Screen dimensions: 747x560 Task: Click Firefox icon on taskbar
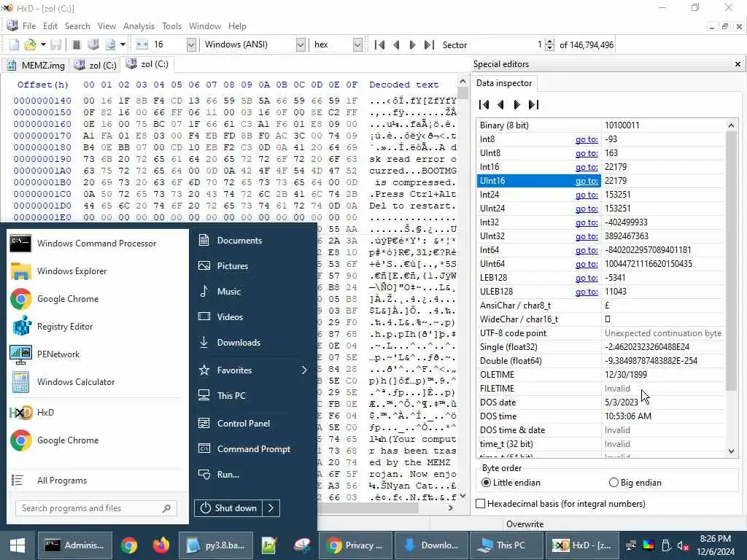click(160, 545)
